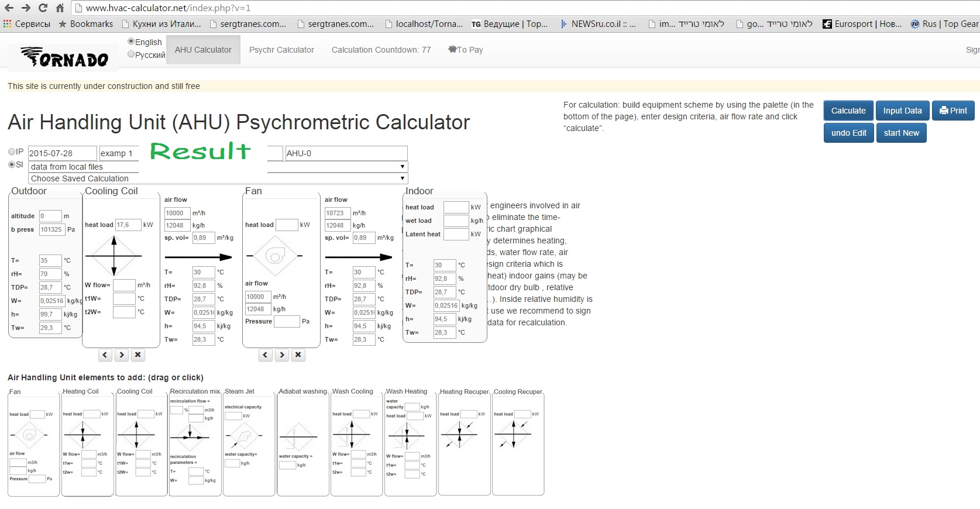Image resolution: width=980 pixels, height=509 pixels.
Task: Click the Cooling Coil heat load field 17,6
Action: (x=128, y=225)
